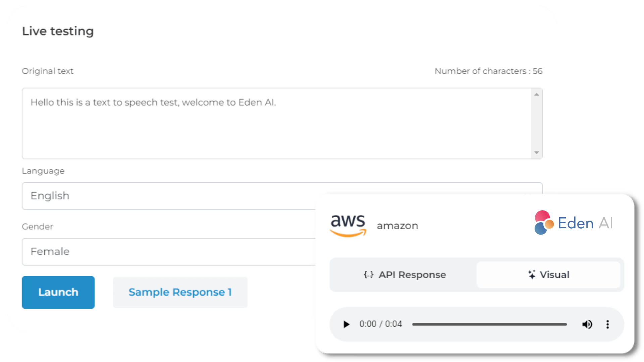Click the Eden AI logo
This screenshot has width=644, height=362.
[574, 223]
